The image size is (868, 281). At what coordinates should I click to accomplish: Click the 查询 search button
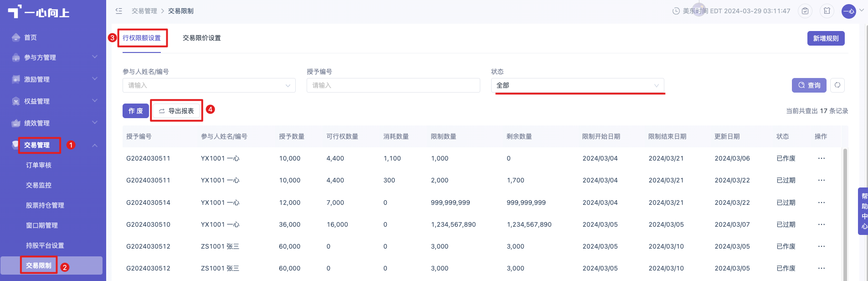pyautogui.click(x=809, y=85)
